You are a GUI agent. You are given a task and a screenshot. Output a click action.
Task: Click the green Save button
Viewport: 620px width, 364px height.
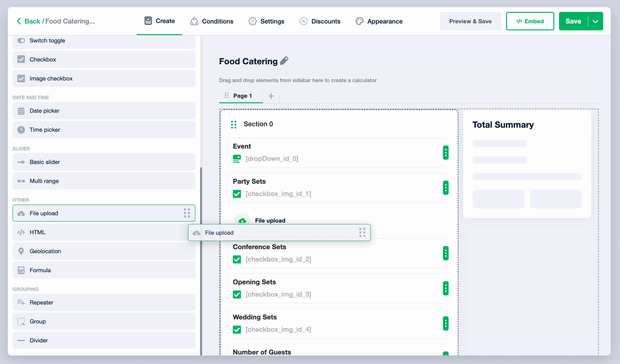tap(573, 21)
